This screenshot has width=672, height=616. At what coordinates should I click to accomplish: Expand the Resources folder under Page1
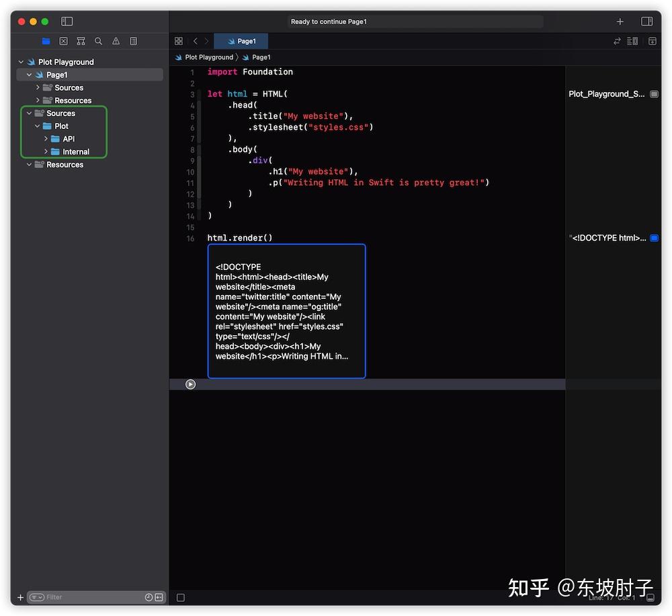[38, 100]
